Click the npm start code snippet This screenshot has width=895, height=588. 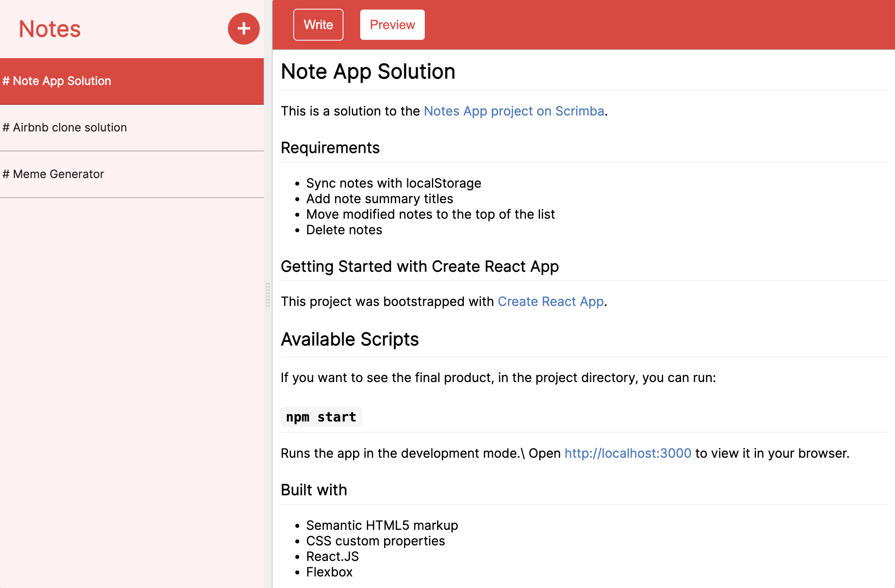tap(321, 417)
